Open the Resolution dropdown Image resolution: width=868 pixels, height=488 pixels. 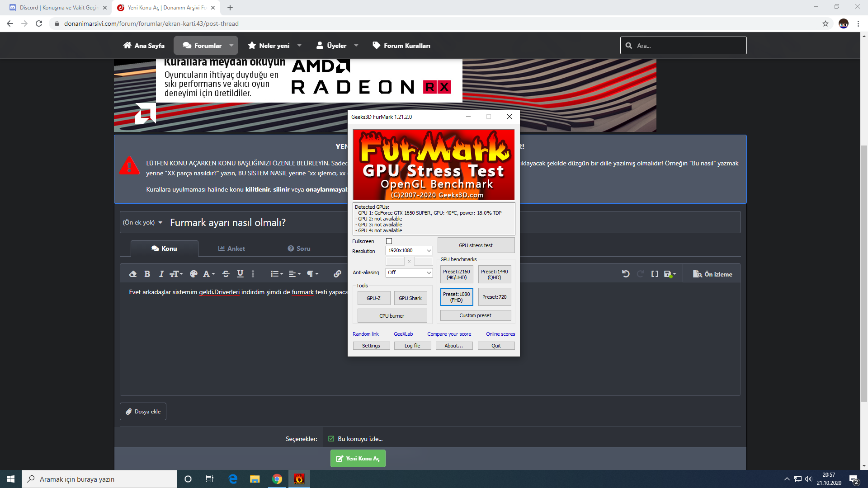point(409,250)
